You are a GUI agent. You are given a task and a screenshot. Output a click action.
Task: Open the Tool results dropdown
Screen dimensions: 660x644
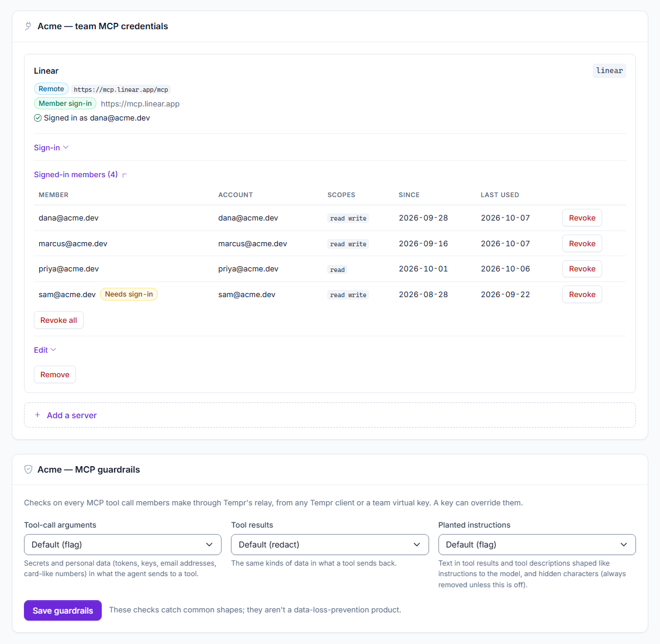point(330,545)
